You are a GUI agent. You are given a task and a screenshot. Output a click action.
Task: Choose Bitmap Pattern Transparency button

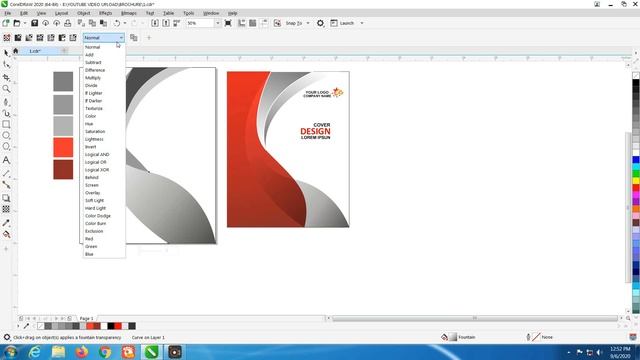tap(51, 38)
